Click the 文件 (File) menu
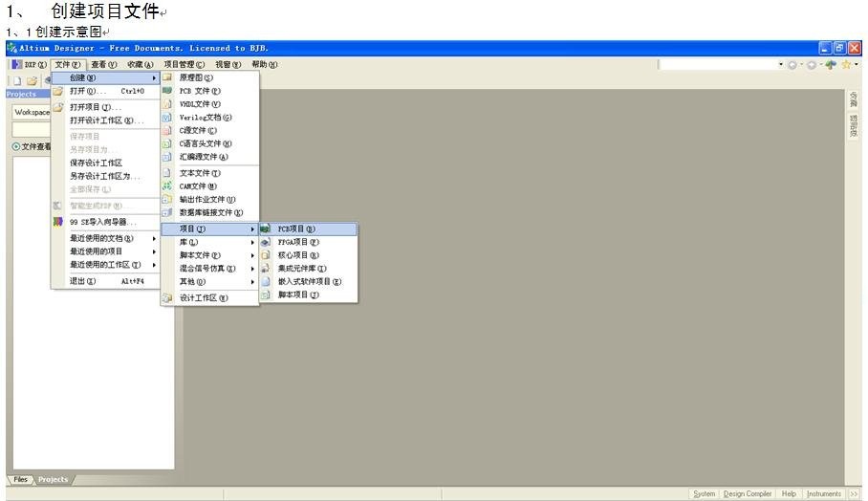868x501 pixels. [68, 65]
